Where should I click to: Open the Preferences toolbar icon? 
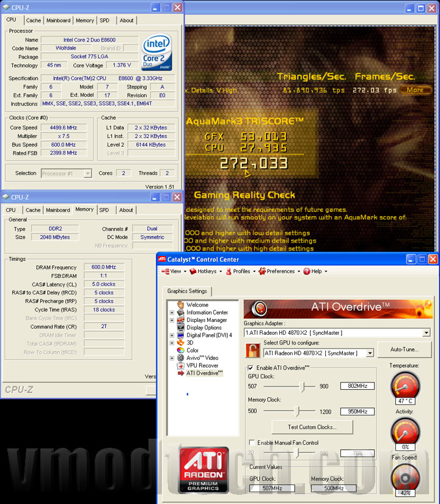[x=262, y=271]
